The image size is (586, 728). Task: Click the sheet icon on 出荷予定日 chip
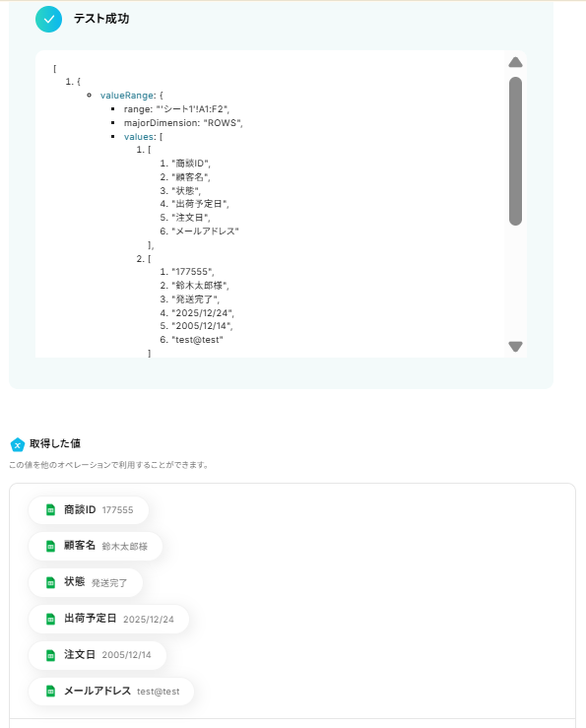(50, 619)
